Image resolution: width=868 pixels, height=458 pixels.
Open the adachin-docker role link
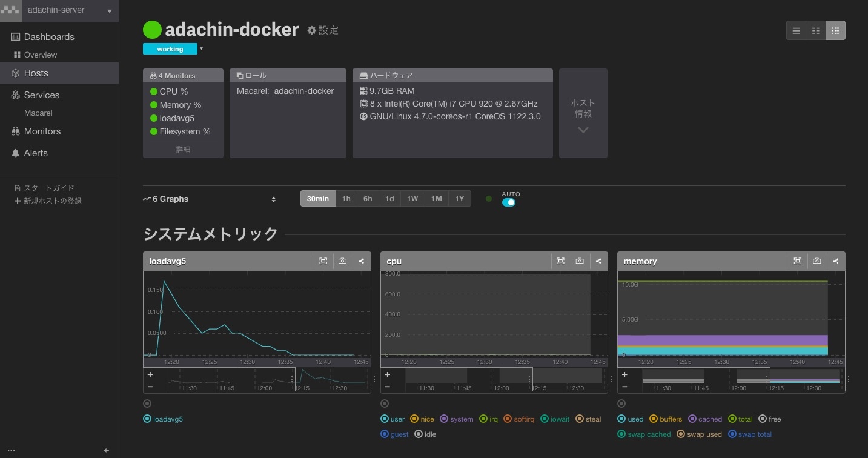click(303, 91)
